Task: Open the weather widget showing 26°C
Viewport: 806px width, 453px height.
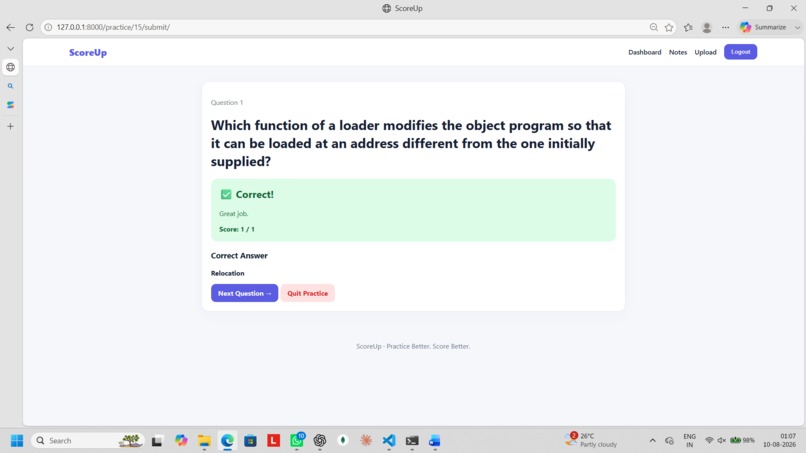Action: coord(591,440)
